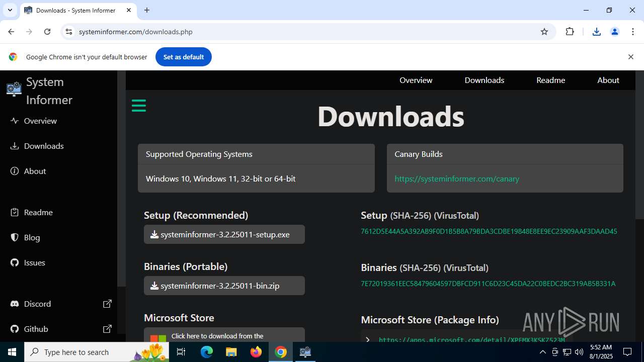Bookmark this page with the star icon
The image size is (644, 362).
[544, 32]
